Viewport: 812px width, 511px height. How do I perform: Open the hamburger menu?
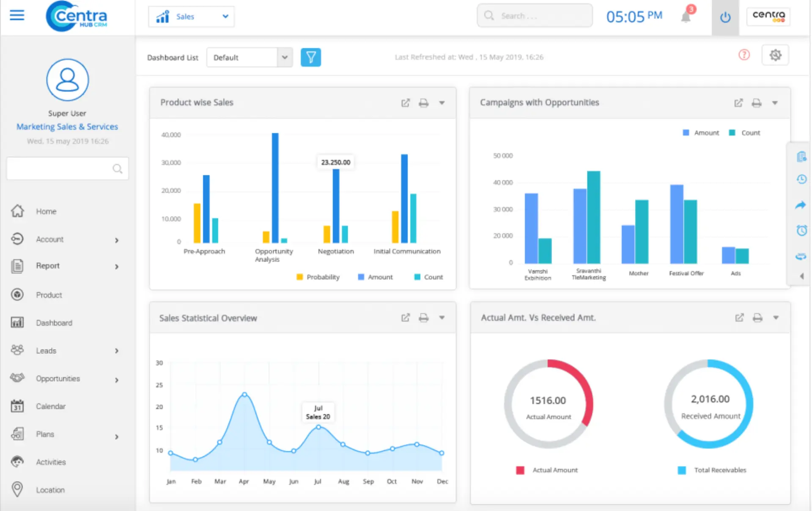tap(17, 15)
